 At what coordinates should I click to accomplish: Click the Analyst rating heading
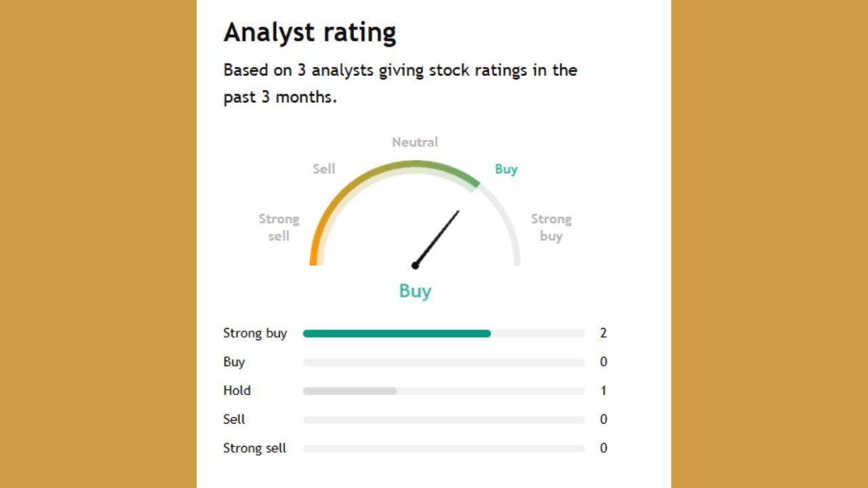310,32
